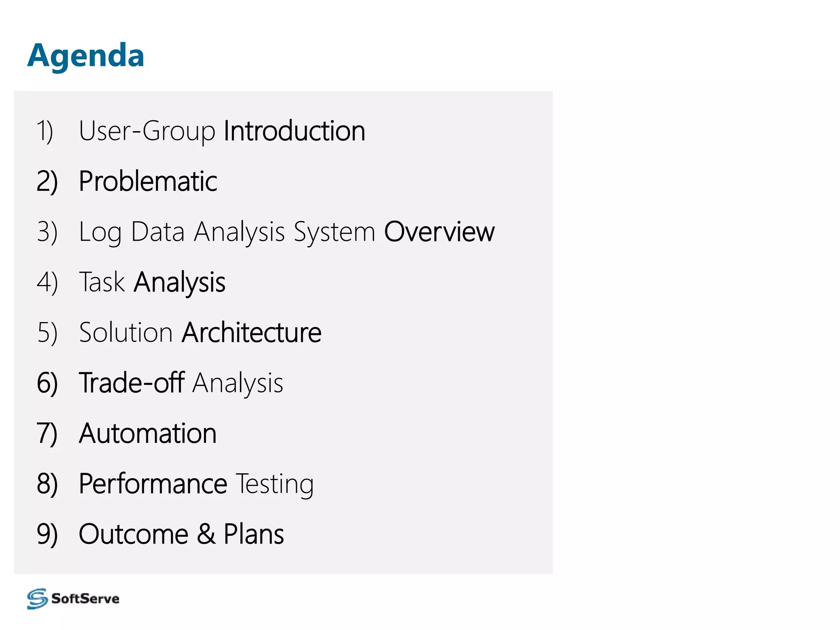Click the Agenda slide title
The image size is (840, 630).
click(x=86, y=55)
